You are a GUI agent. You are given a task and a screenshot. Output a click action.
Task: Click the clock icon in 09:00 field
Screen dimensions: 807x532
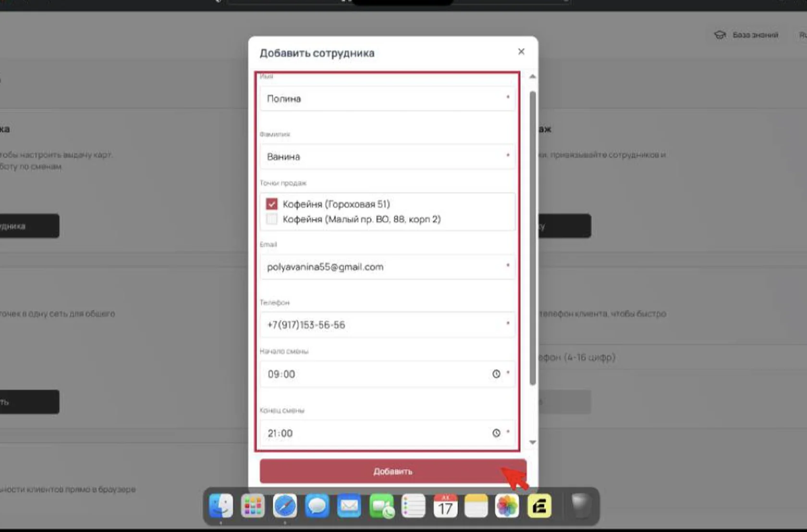[x=496, y=374]
